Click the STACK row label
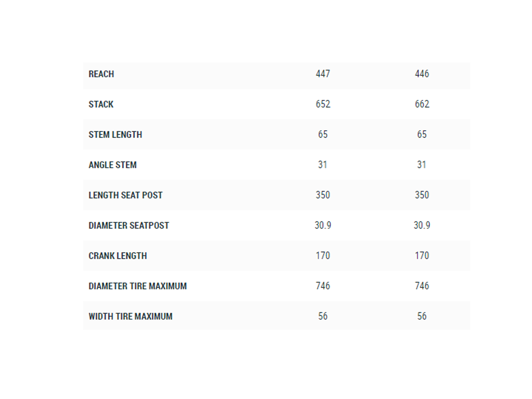 pos(101,104)
